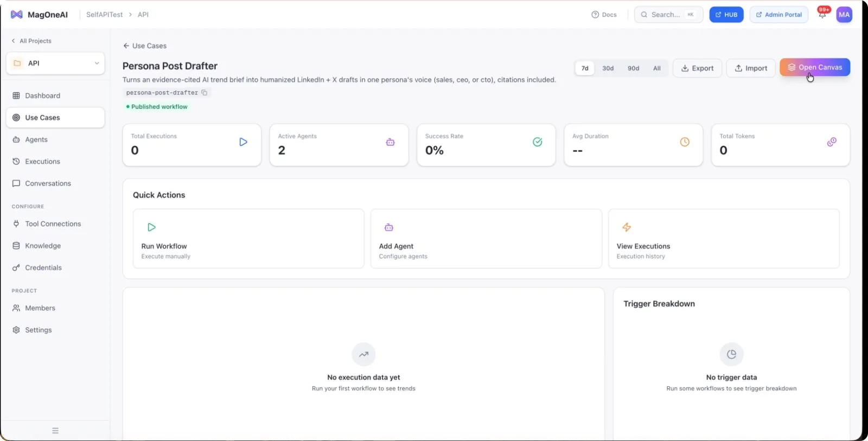Click the execution trend chart icon

click(x=363, y=354)
